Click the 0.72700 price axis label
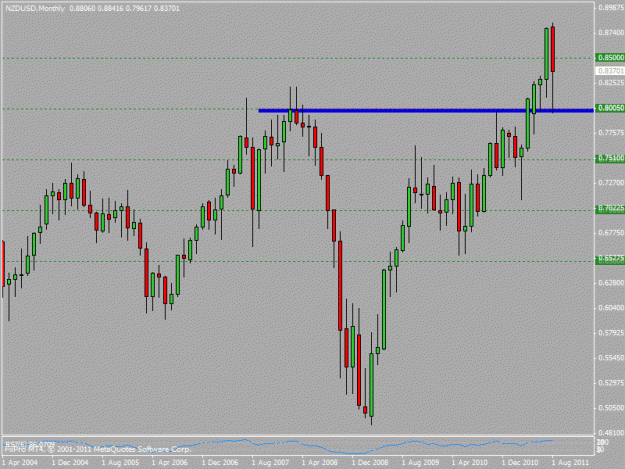 [x=611, y=183]
